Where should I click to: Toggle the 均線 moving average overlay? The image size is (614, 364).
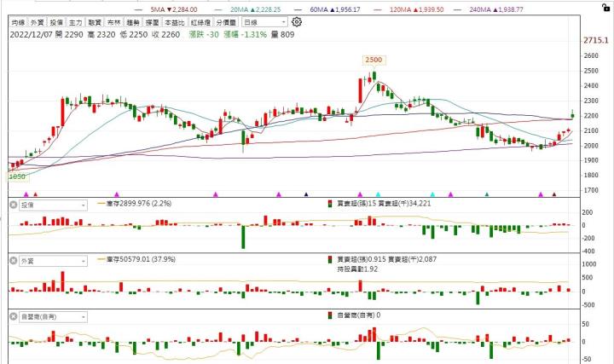point(19,22)
